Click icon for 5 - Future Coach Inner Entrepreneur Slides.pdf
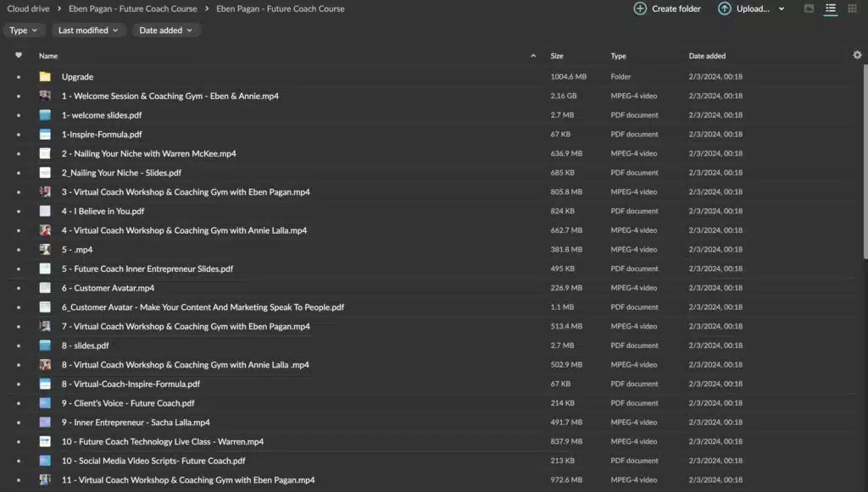 (x=45, y=268)
